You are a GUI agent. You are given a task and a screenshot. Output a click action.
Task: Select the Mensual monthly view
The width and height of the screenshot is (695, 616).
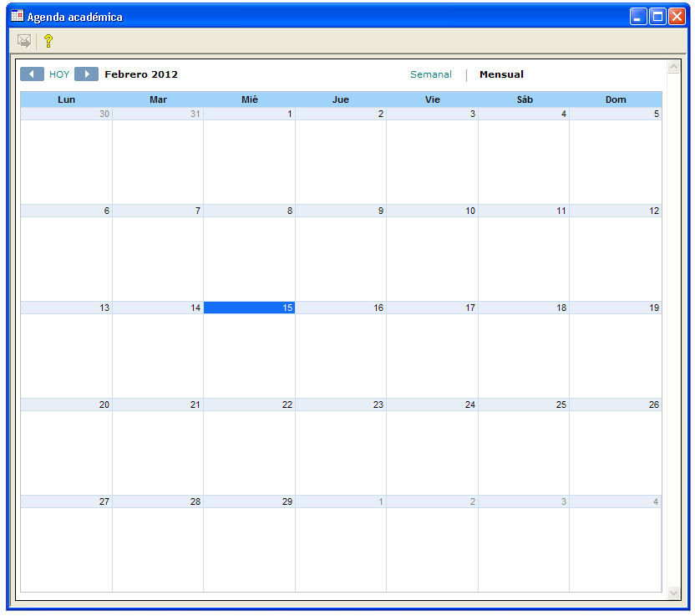(501, 74)
